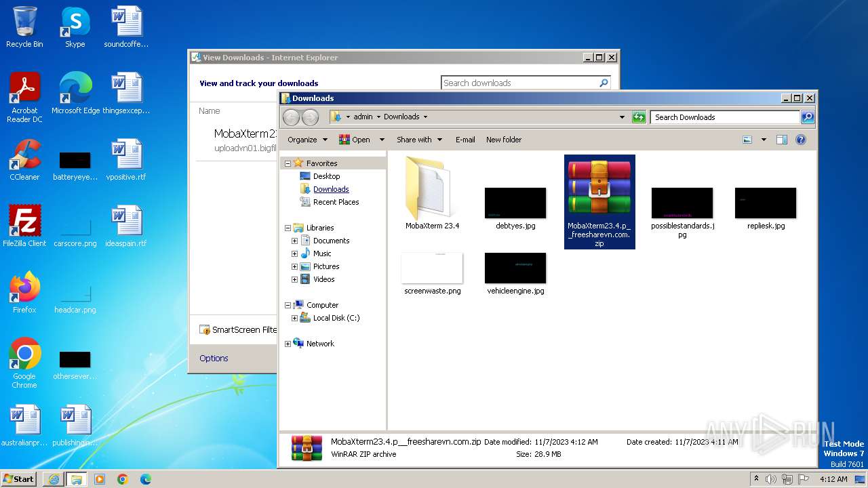
Task: Click the Forward navigation button in Explorer
Action: coord(310,117)
